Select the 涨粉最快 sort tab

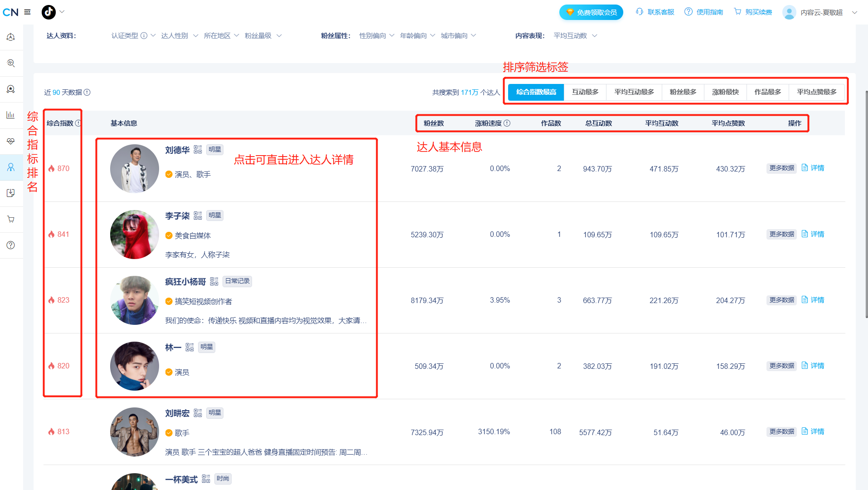[x=725, y=92]
